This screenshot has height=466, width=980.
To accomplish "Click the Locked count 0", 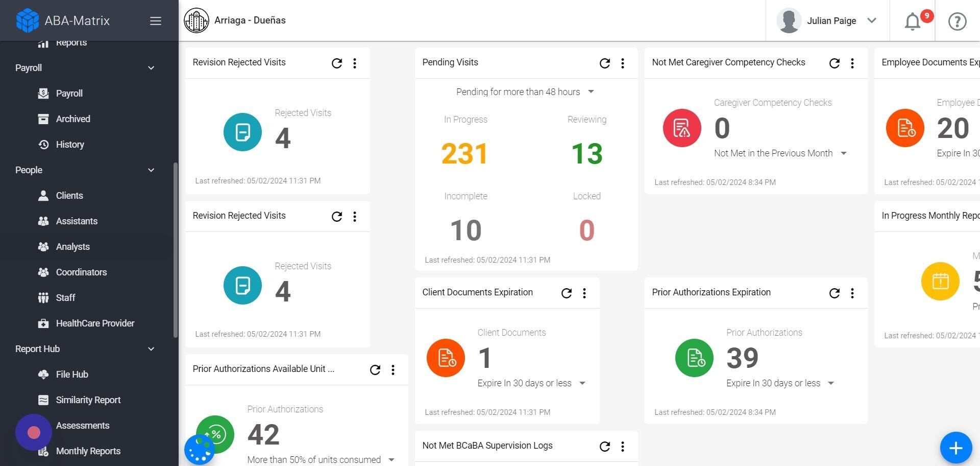I will (x=587, y=230).
